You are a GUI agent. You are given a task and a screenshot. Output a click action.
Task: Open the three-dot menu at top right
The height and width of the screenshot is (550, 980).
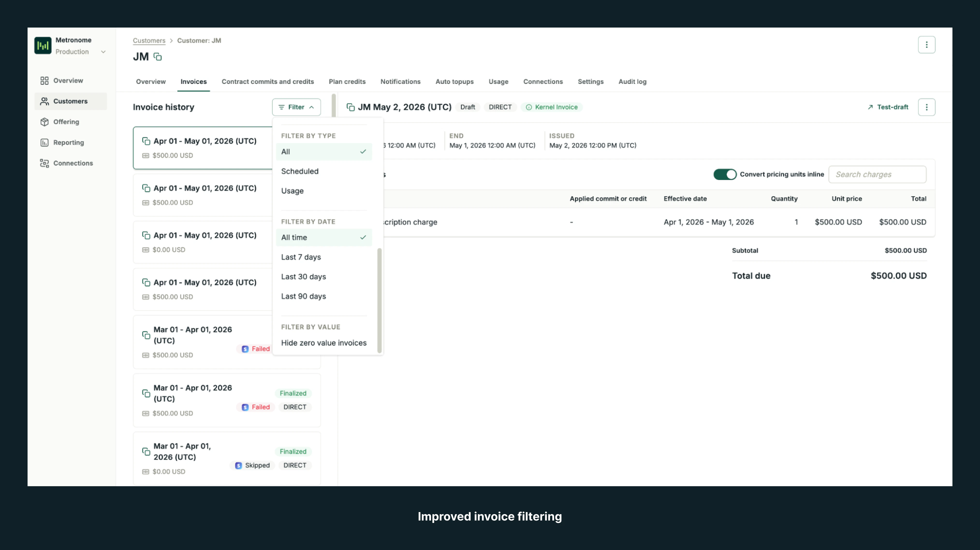coord(927,44)
